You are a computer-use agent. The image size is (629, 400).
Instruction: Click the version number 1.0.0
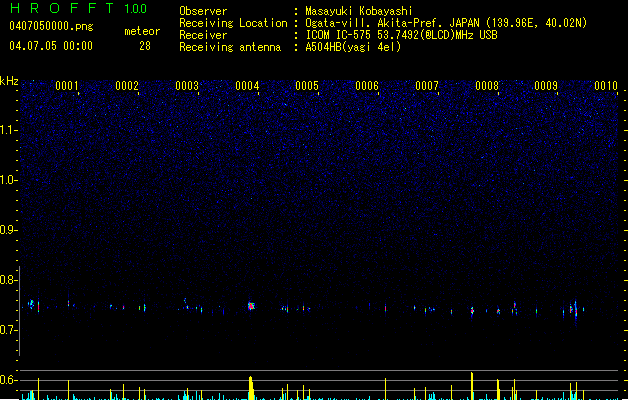click(x=136, y=9)
